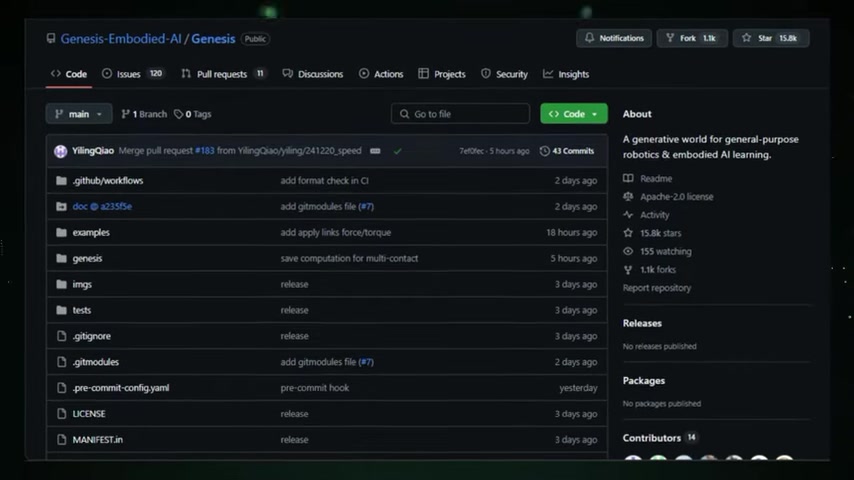Screen dimensions: 854x480
Task: Click the Report repository link
Action: 657,288
